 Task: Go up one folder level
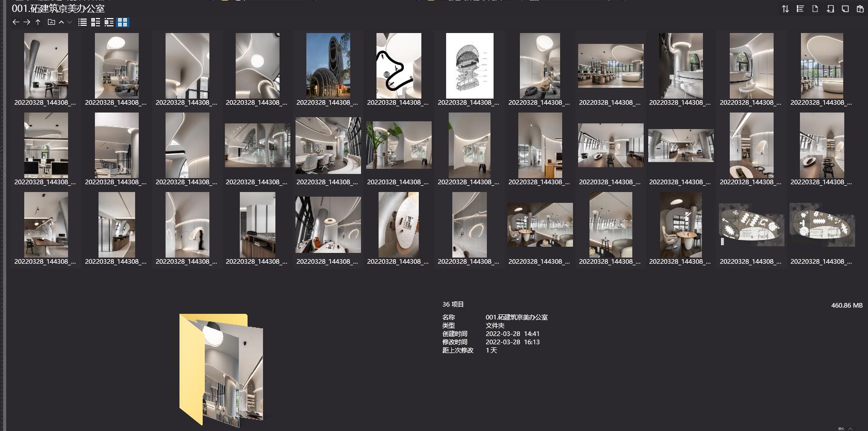[38, 22]
